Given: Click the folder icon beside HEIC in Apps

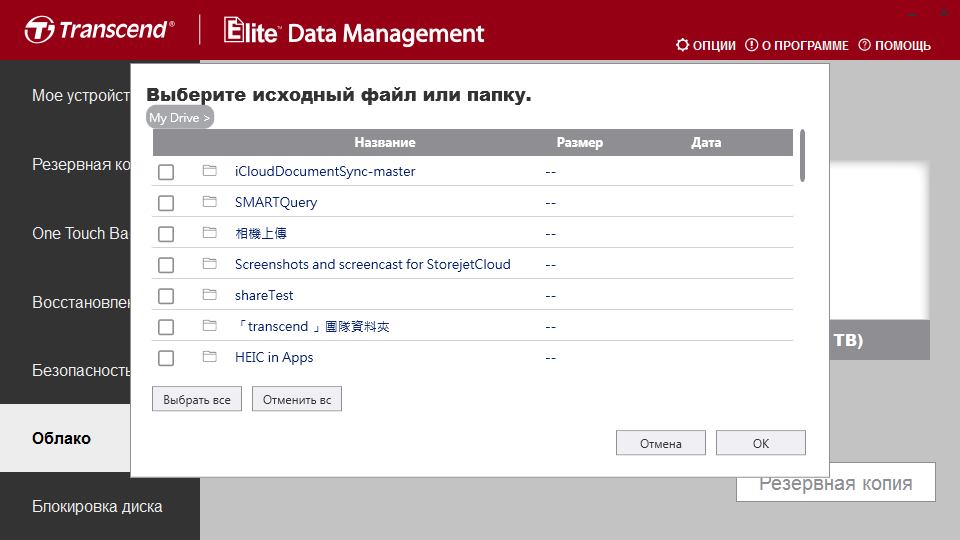Looking at the screenshot, I should coord(209,356).
